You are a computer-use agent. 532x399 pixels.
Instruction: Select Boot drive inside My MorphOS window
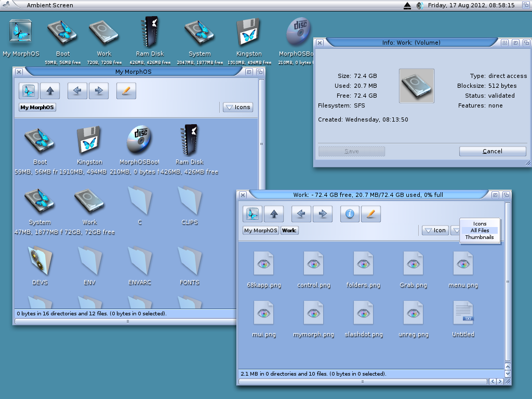[x=39, y=140]
